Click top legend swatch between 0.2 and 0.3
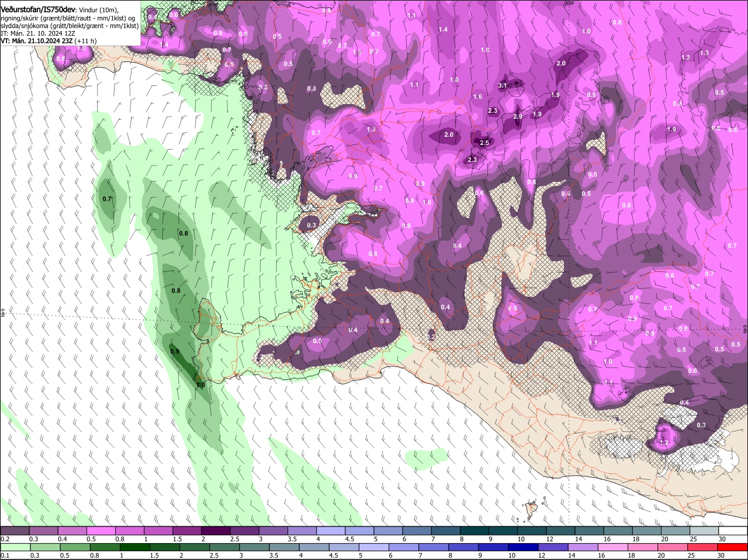 point(15,530)
